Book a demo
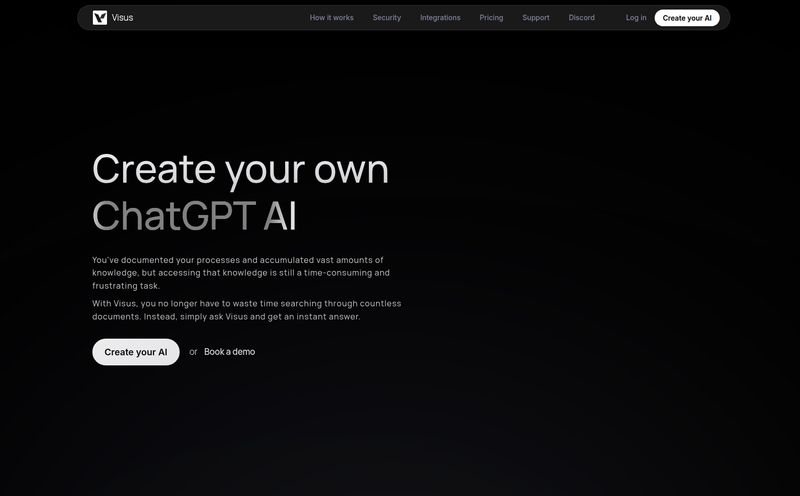 tap(230, 352)
